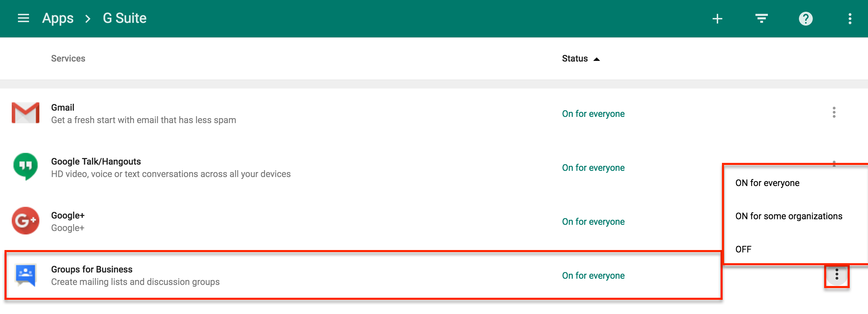Click the Services column header

click(68, 58)
